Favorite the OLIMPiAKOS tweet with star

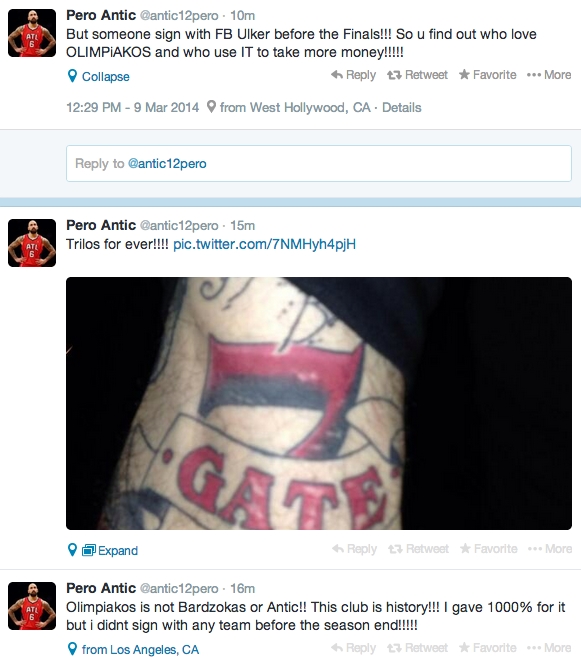[x=488, y=75]
